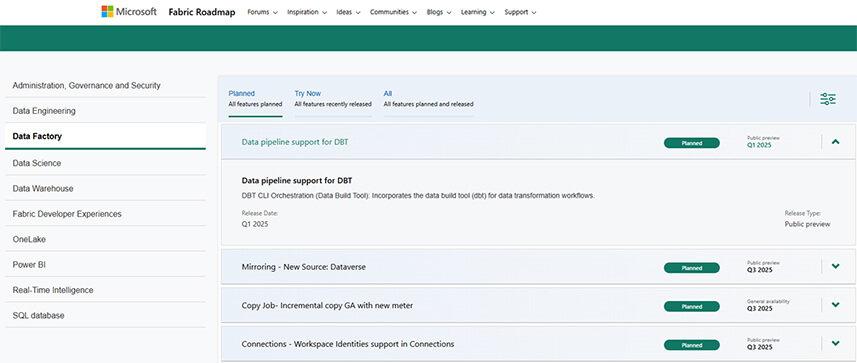Select Power BI category
Image resolution: width=857 pixels, height=363 pixels.
[x=105, y=265]
